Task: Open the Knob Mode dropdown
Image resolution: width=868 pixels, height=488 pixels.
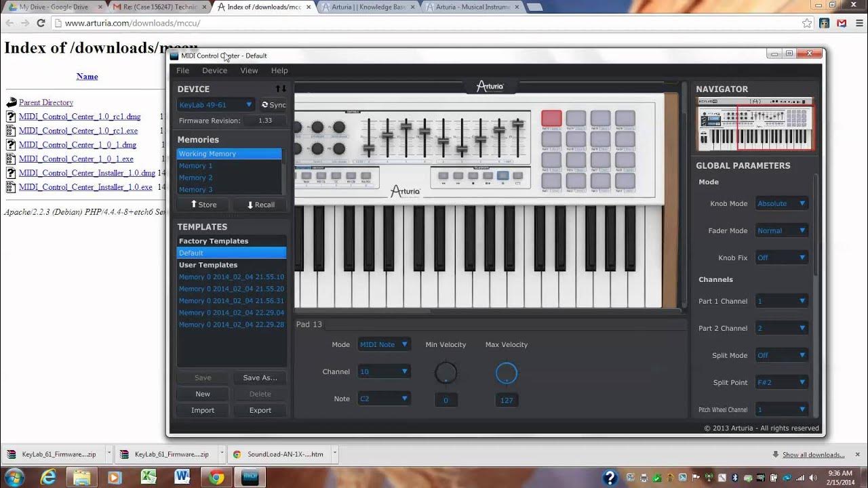Action: coord(781,203)
